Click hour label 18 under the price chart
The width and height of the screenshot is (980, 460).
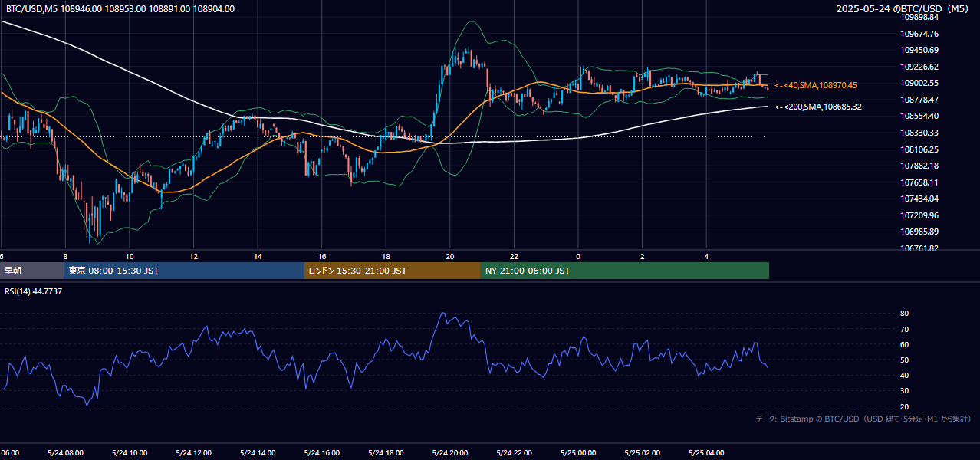(386, 256)
